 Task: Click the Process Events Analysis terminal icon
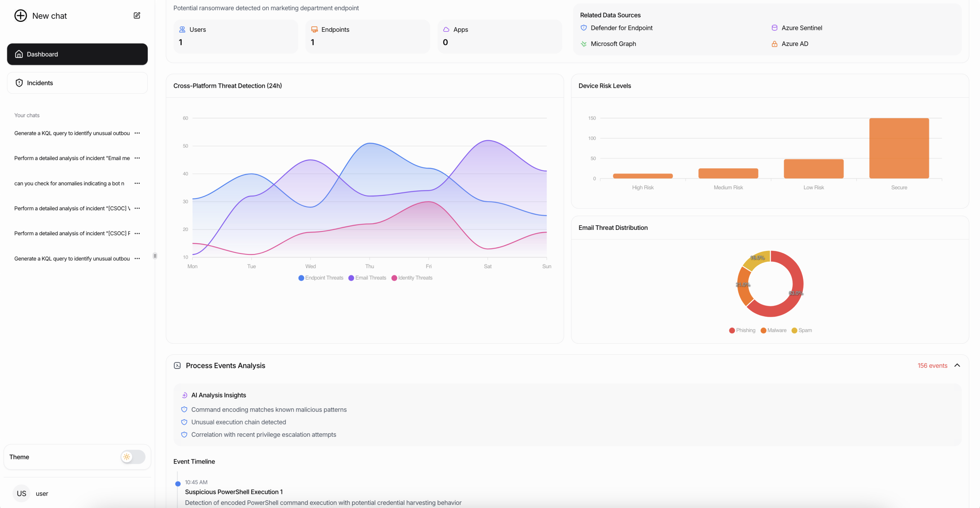click(x=177, y=365)
